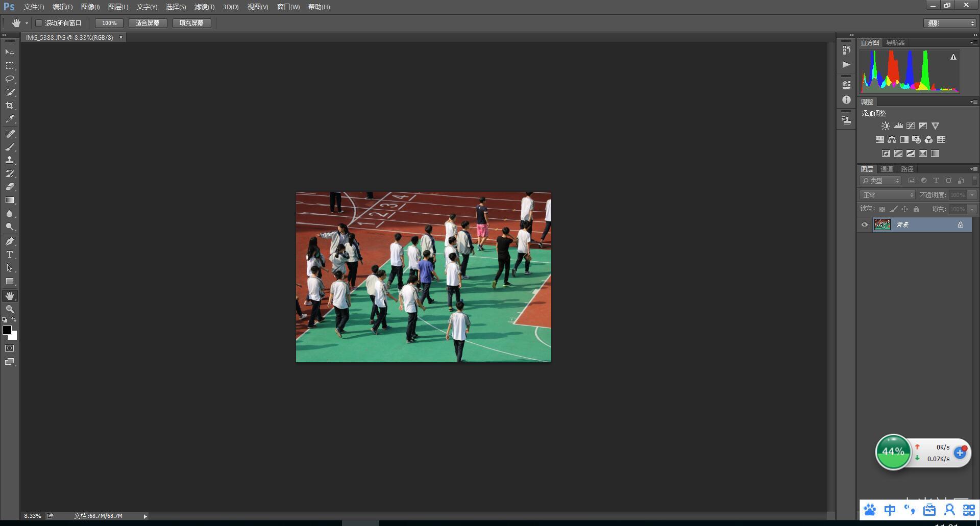Click the Fit Screen button
The height and width of the screenshot is (526, 980).
148,23
